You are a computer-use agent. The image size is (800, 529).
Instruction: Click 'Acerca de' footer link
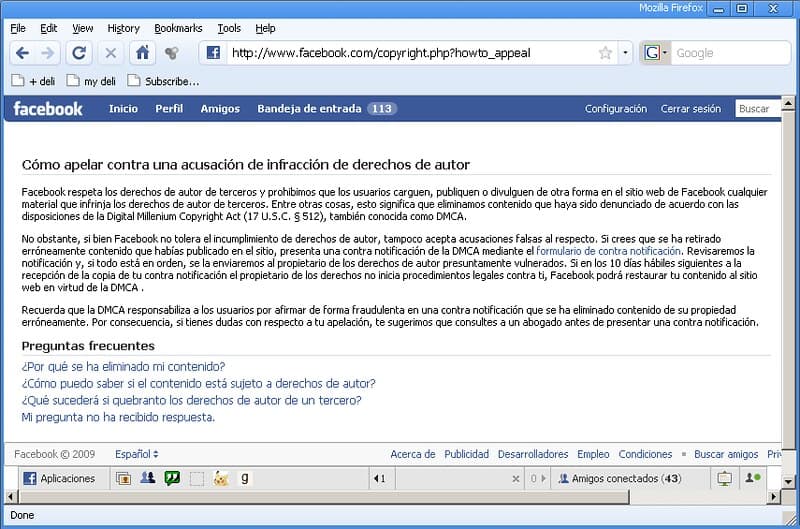[x=413, y=454]
